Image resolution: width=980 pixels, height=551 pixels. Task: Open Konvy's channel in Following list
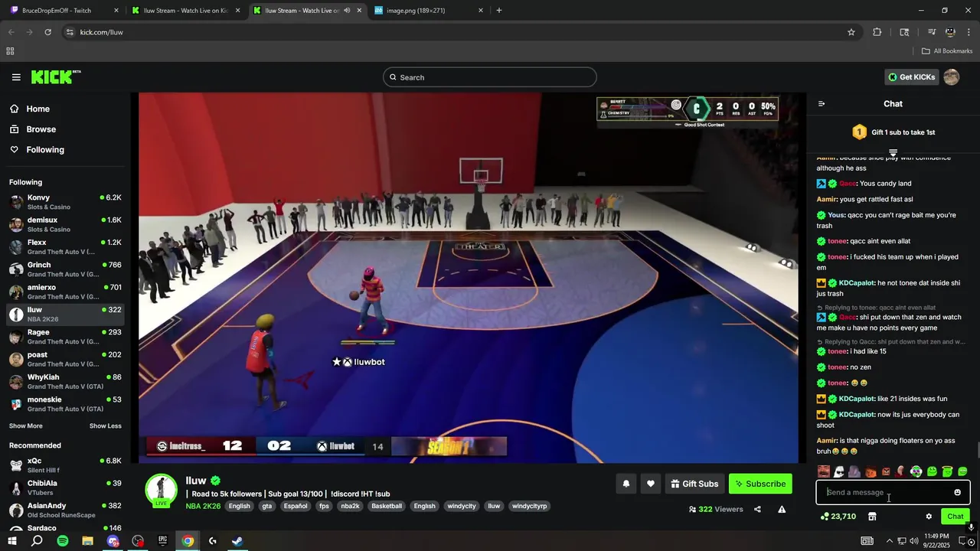click(x=64, y=202)
